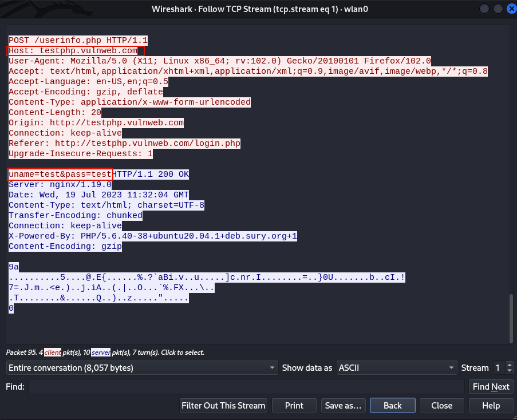Minimize the Follow TCP Stream window
The image size is (517, 420).
pos(484,9)
